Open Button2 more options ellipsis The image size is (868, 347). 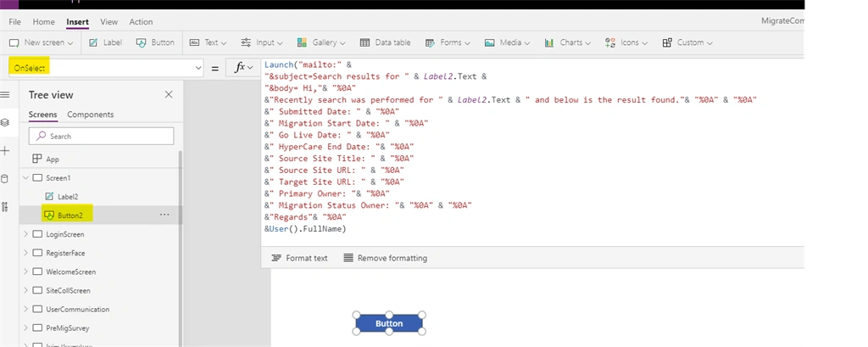[164, 215]
